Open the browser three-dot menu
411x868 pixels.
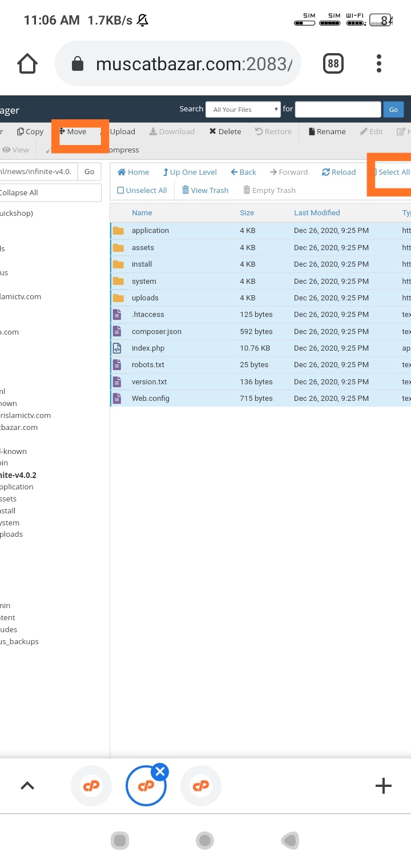point(378,63)
